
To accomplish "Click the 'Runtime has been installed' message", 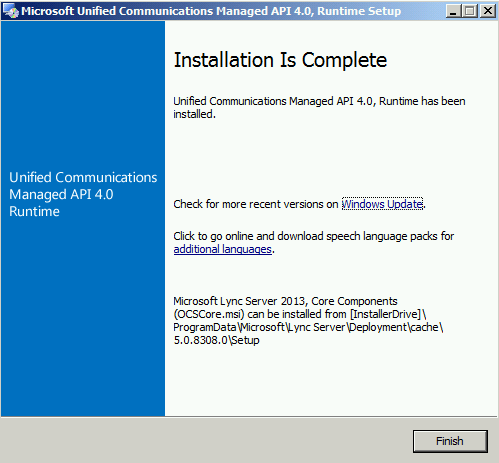I will click(319, 107).
